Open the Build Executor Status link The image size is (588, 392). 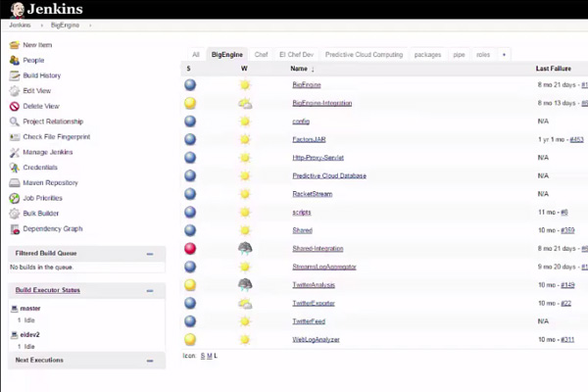pyautogui.click(x=48, y=290)
